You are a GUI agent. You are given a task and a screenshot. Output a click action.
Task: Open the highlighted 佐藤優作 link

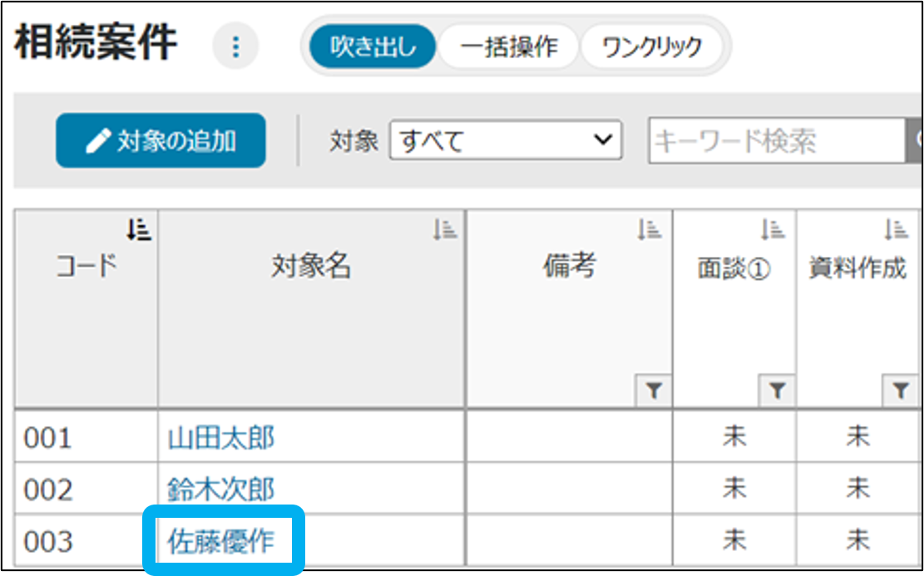[220, 541]
